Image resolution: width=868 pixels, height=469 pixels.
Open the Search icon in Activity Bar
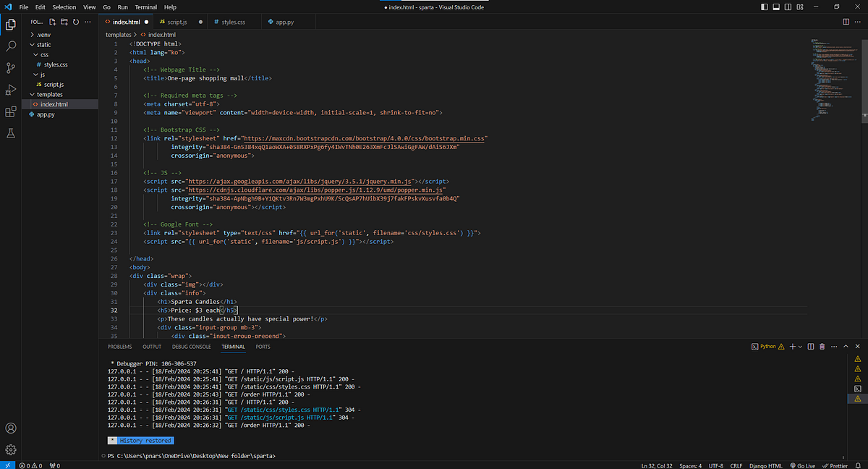(11, 46)
